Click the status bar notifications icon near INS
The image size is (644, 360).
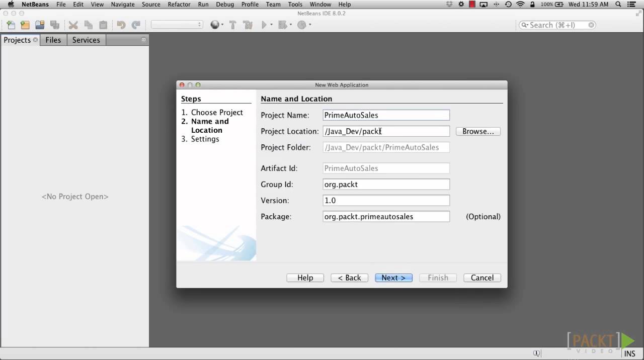(x=537, y=353)
